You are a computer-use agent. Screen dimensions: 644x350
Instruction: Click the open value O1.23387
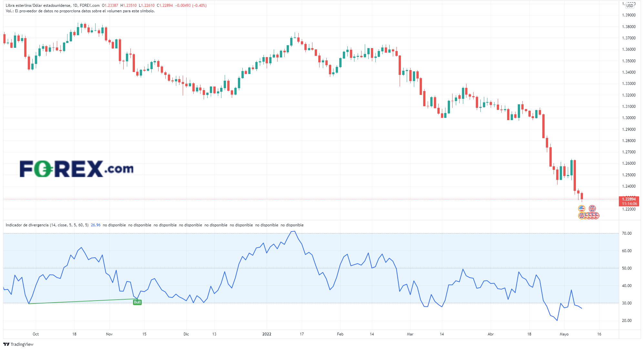point(110,5)
